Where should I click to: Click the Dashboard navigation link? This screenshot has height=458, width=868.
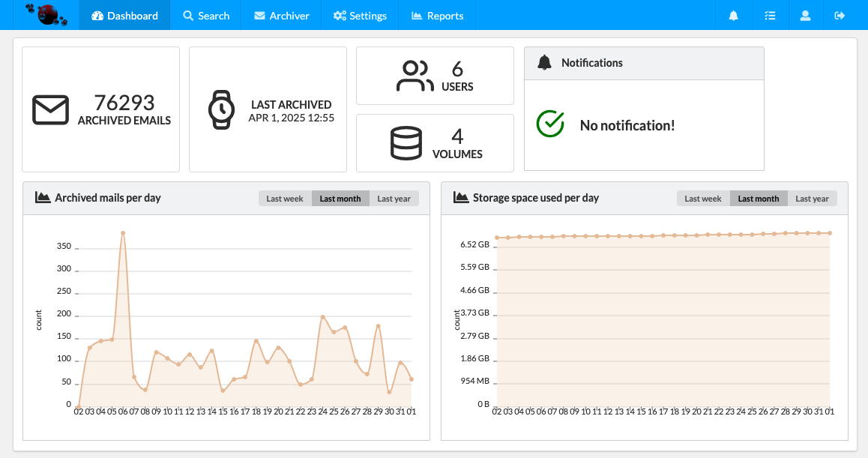click(124, 16)
